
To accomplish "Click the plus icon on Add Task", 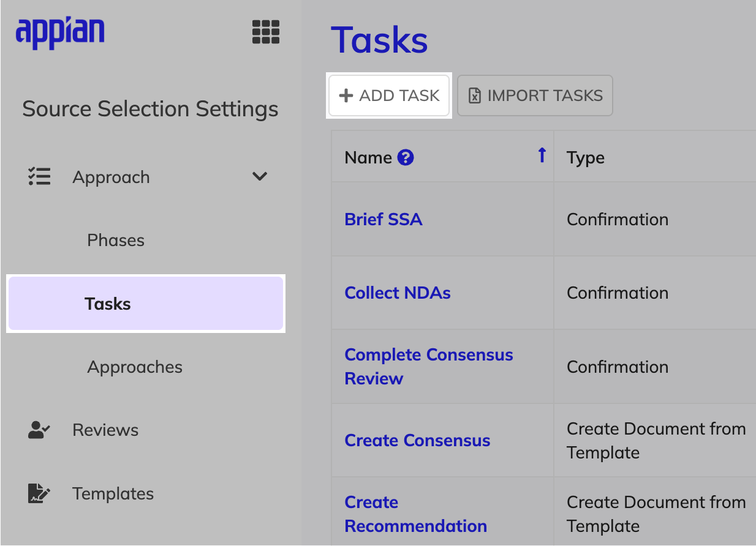I will coord(346,95).
